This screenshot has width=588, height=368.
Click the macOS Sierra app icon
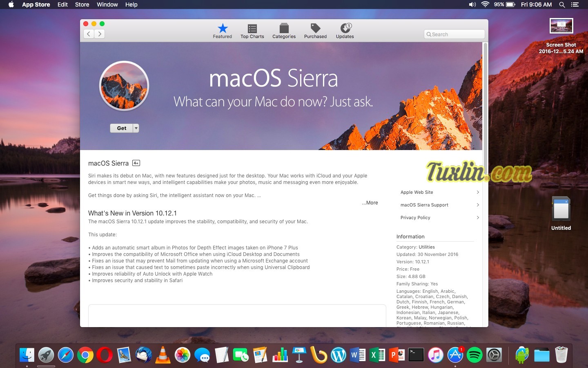coord(124,86)
